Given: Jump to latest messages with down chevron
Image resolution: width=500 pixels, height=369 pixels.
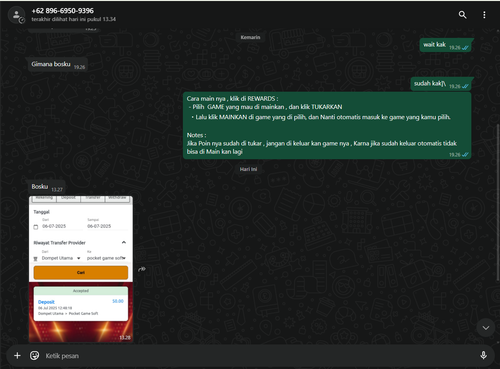Looking at the screenshot, I should click(486, 328).
